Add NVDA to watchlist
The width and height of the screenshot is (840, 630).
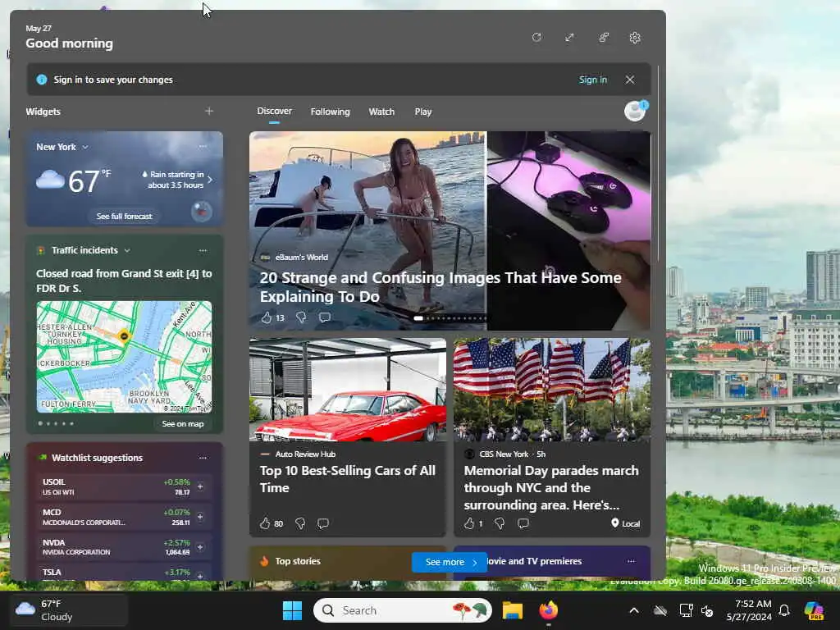[200, 547]
